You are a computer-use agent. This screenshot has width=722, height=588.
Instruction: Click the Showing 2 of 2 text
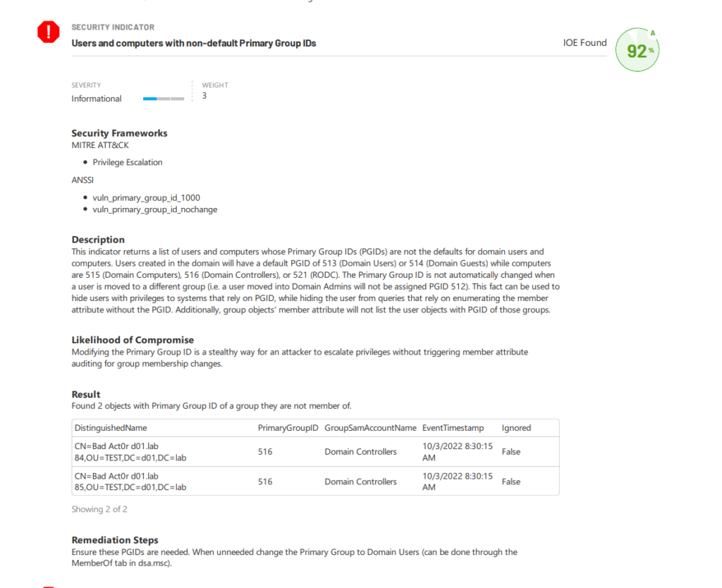[99, 509]
